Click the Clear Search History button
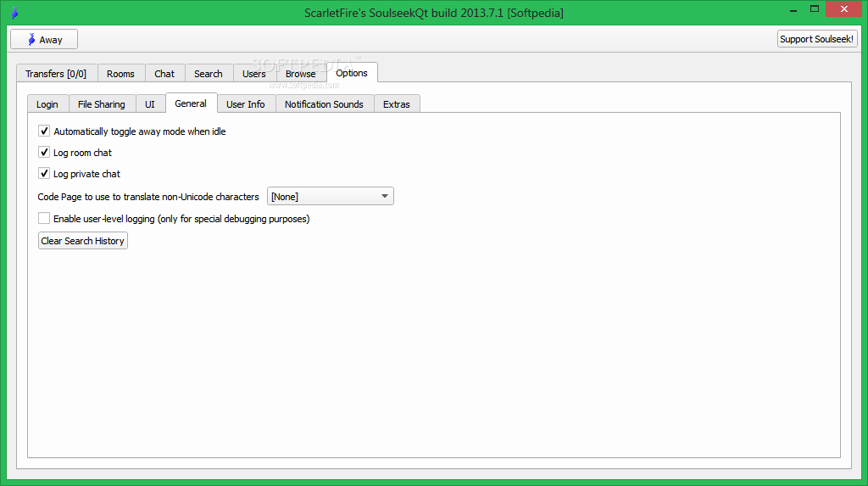868x486 pixels. (83, 241)
